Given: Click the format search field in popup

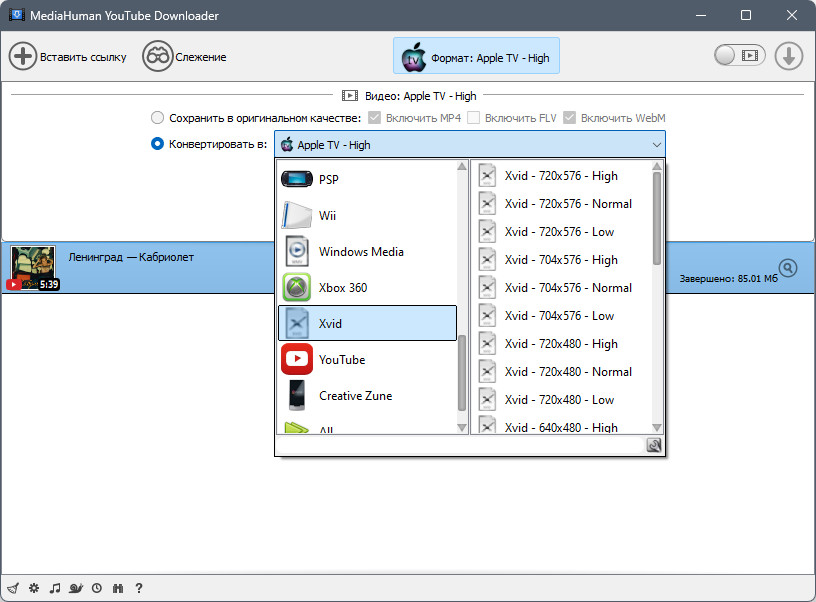Looking at the screenshot, I should click(x=461, y=445).
